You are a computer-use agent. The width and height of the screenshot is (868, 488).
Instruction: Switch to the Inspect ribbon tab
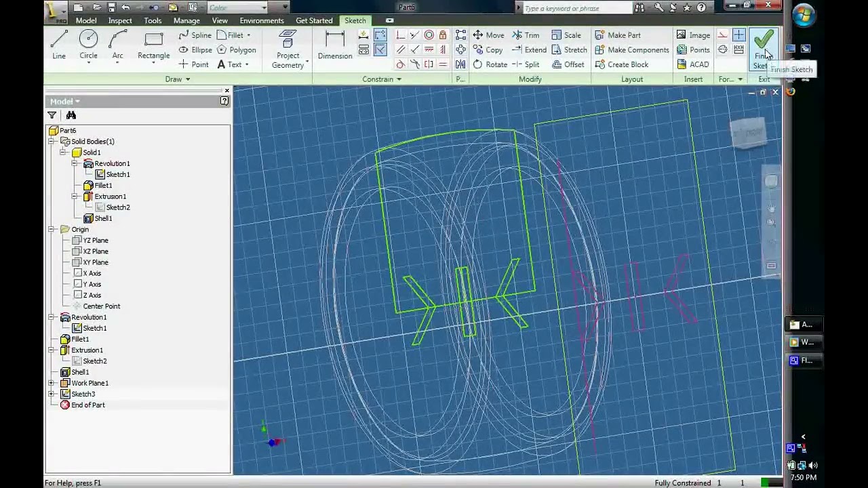click(120, 20)
